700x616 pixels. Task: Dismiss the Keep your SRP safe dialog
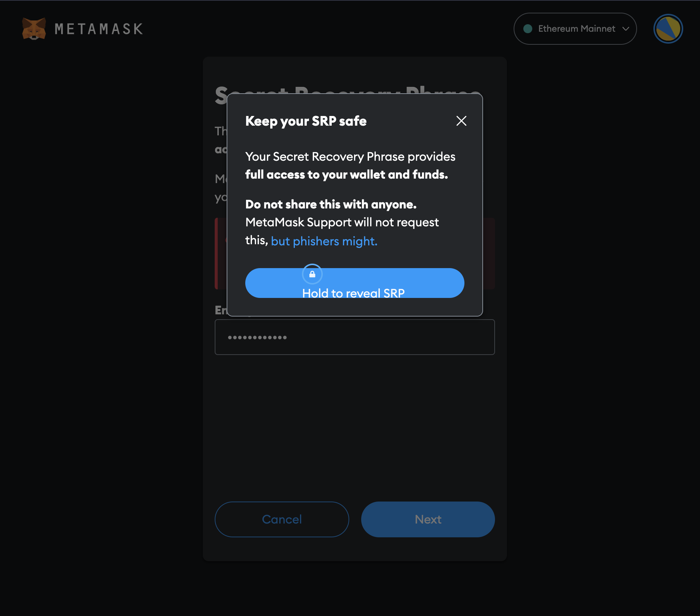(461, 121)
